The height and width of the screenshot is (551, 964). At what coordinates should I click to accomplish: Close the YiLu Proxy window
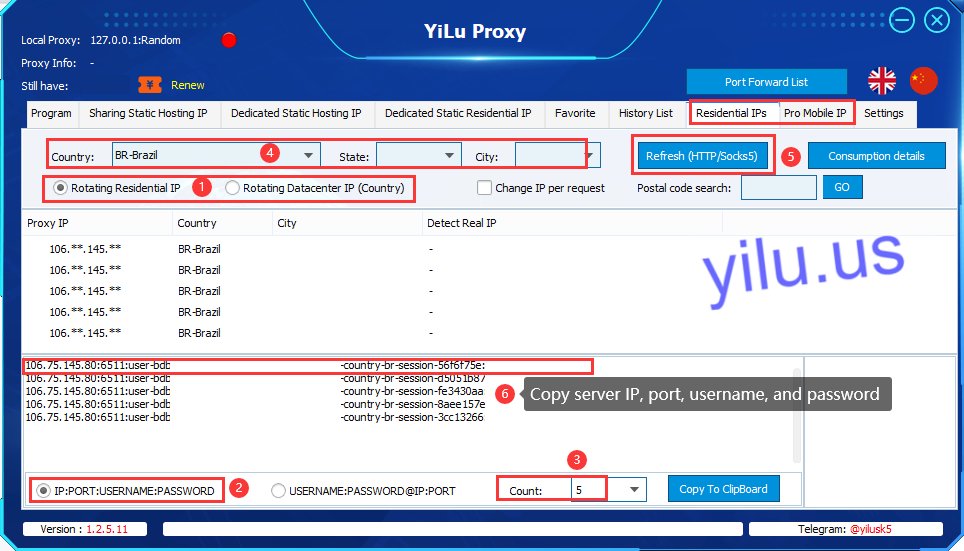pos(937,20)
